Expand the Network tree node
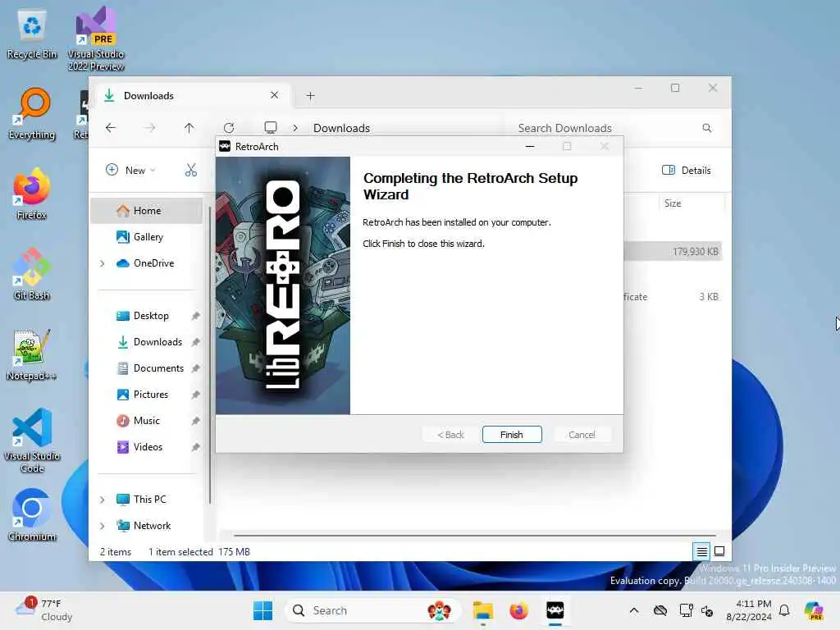This screenshot has width=840, height=630. point(103,526)
